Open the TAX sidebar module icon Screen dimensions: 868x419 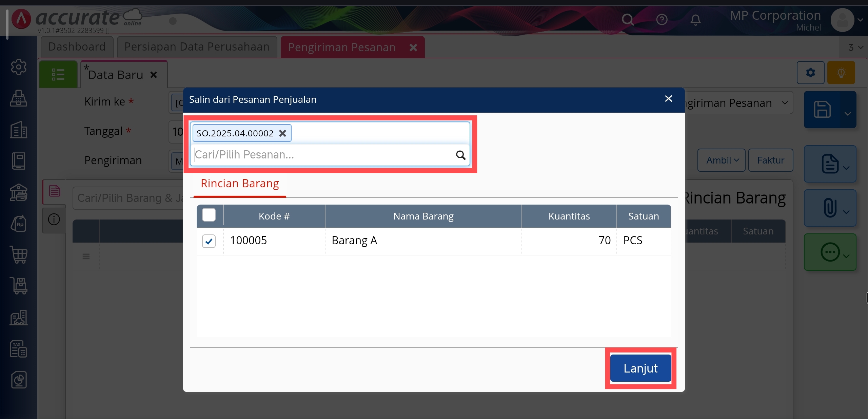[x=19, y=349]
